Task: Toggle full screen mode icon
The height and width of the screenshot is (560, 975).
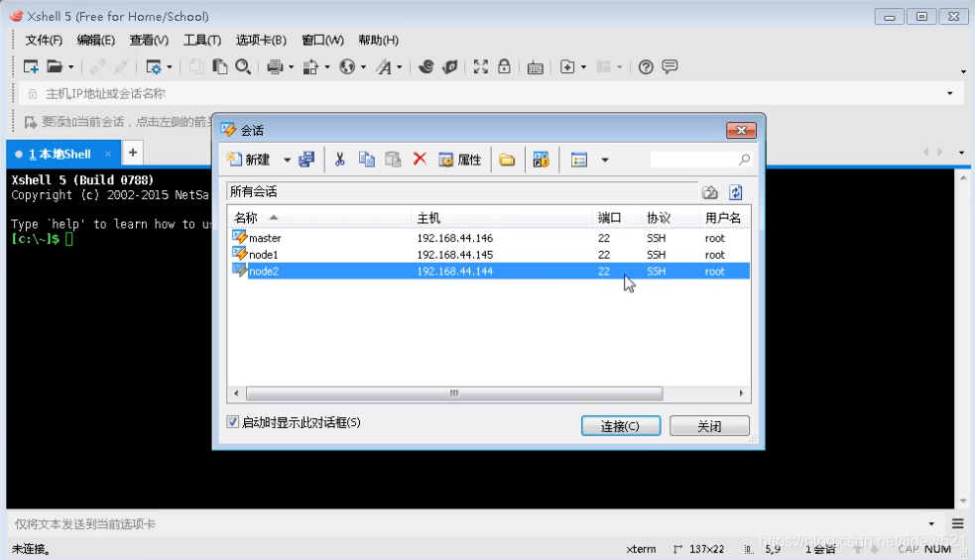Action: point(481,66)
